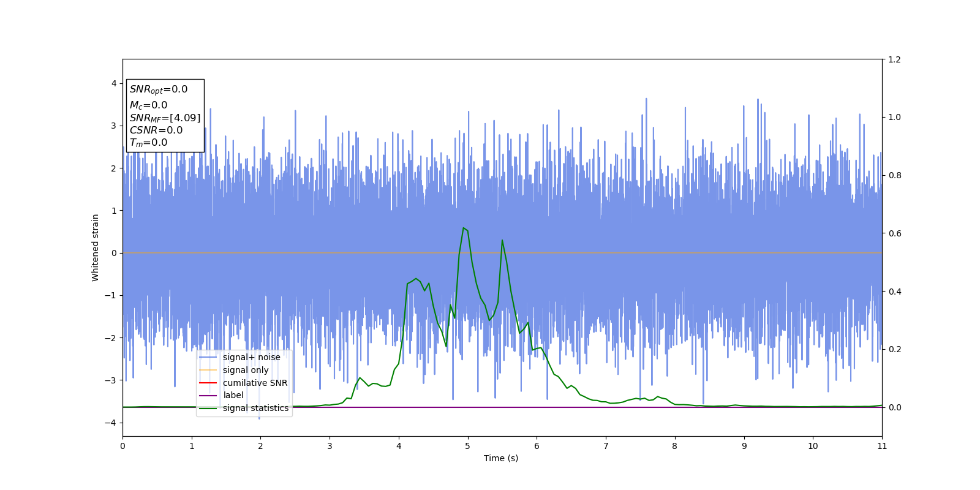Click the CSNR=0.0 annotation text

pyautogui.click(x=156, y=130)
